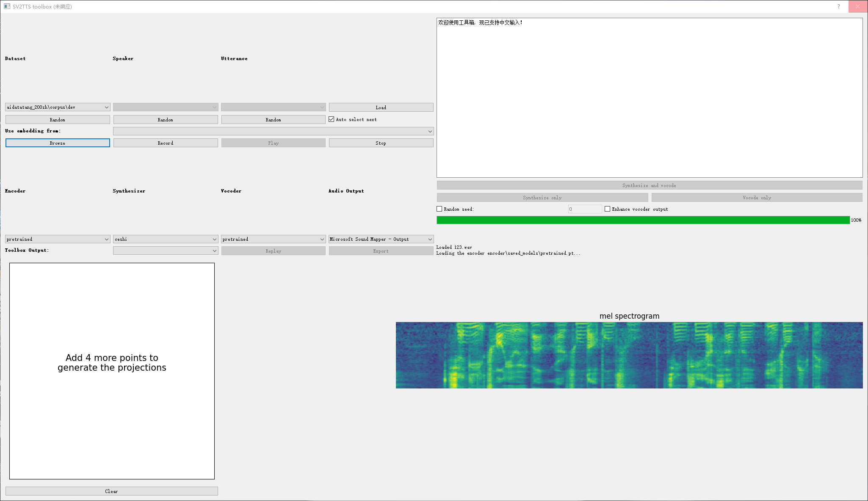Open the Toolbox Output dropdown
The image size is (868, 501).
click(x=165, y=250)
